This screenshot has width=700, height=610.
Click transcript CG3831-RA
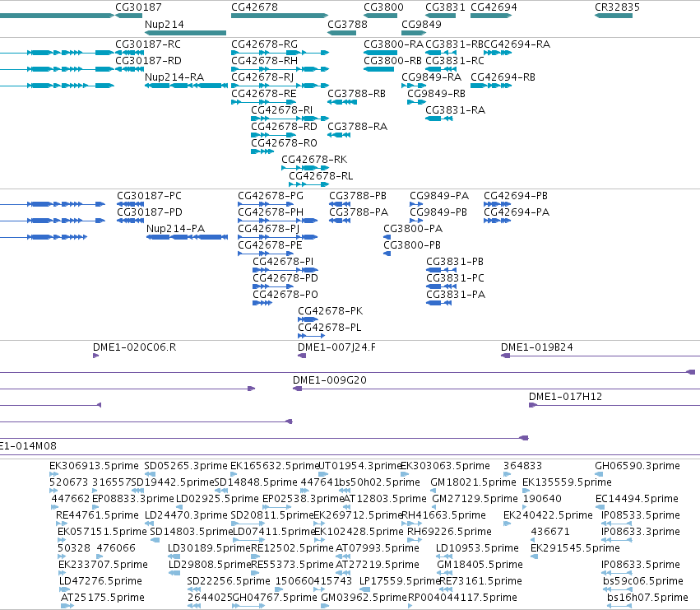point(455,110)
